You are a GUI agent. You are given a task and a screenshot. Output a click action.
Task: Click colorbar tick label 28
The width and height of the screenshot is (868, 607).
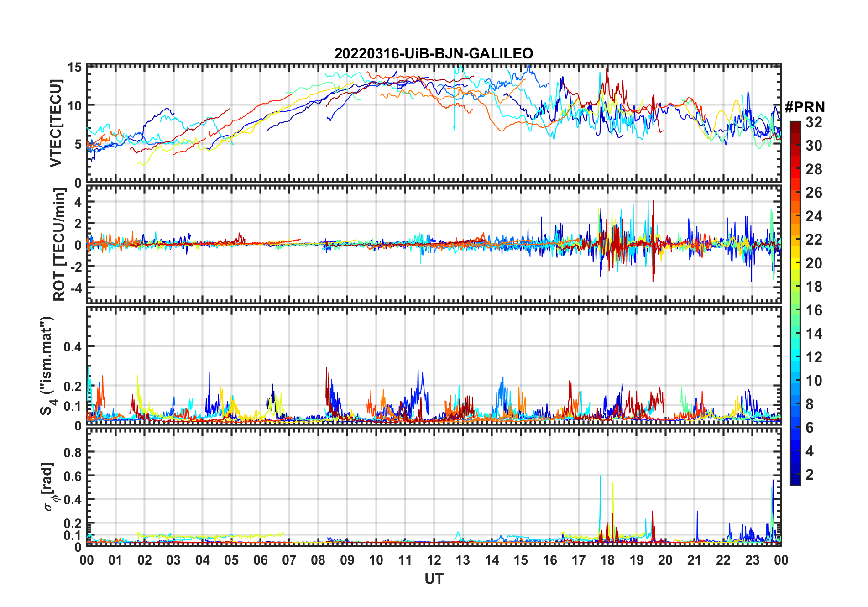tap(814, 169)
